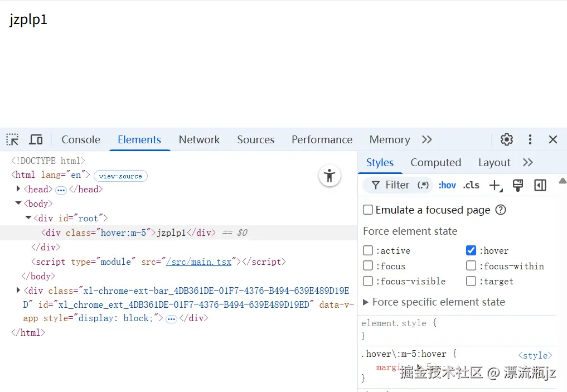Click the Force element state heading
The height and width of the screenshot is (392, 567).
[x=410, y=231]
